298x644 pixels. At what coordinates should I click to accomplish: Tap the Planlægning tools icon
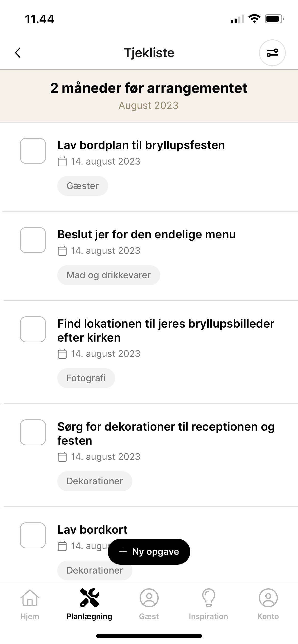[x=89, y=598]
